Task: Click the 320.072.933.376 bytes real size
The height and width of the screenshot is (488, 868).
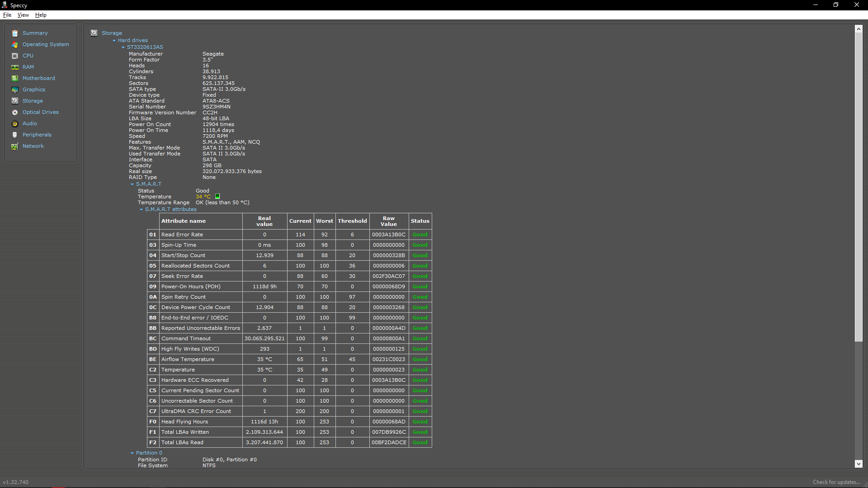Action: pos(232,172)
